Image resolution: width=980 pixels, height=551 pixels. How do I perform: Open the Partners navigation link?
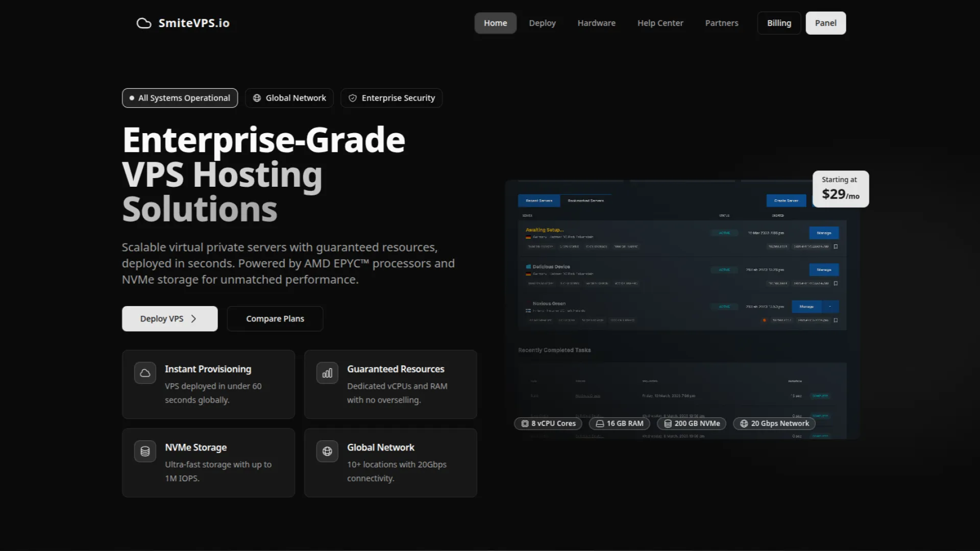pos(721,23)
